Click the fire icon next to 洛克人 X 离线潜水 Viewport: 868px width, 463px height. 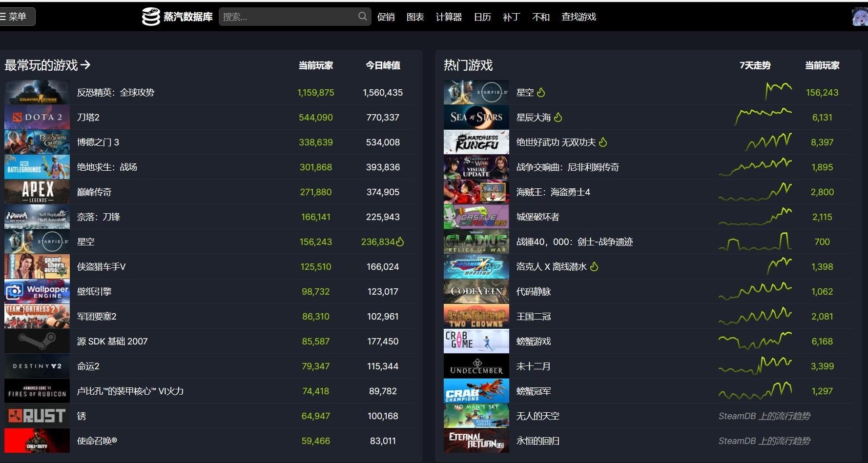point(594,267)
